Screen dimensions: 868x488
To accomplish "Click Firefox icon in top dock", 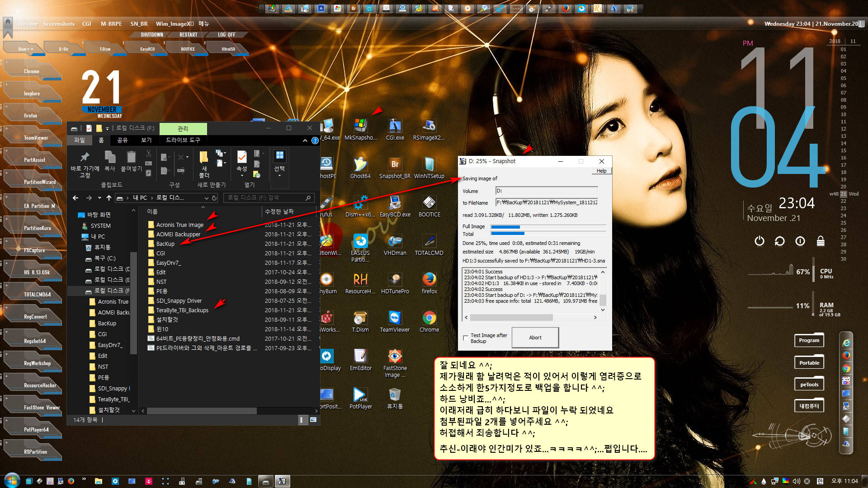I will (565, 9).
